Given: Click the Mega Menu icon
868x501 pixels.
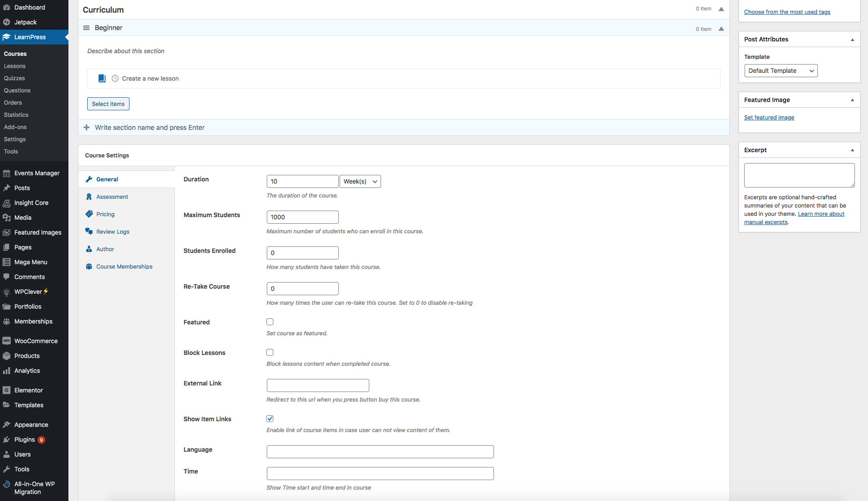Looking at the screenshot, I should tap(7, 262).
